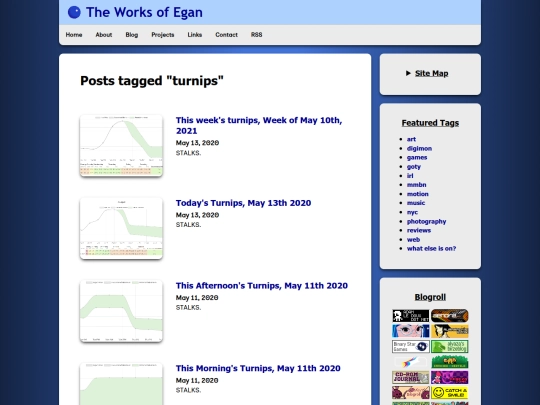Open the Projects page
Image resolution: width=540 pixels, height=405 pixels.
pyautogui.click(x=163, y=35)
